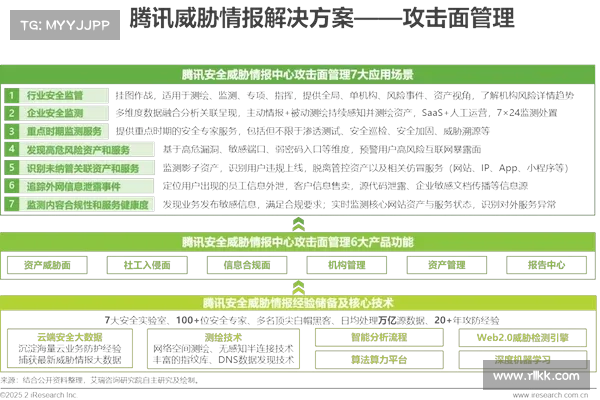Select the 企业安全监测 scenario label
This screenshot has height=400, width=600.
tap(64, 113)
